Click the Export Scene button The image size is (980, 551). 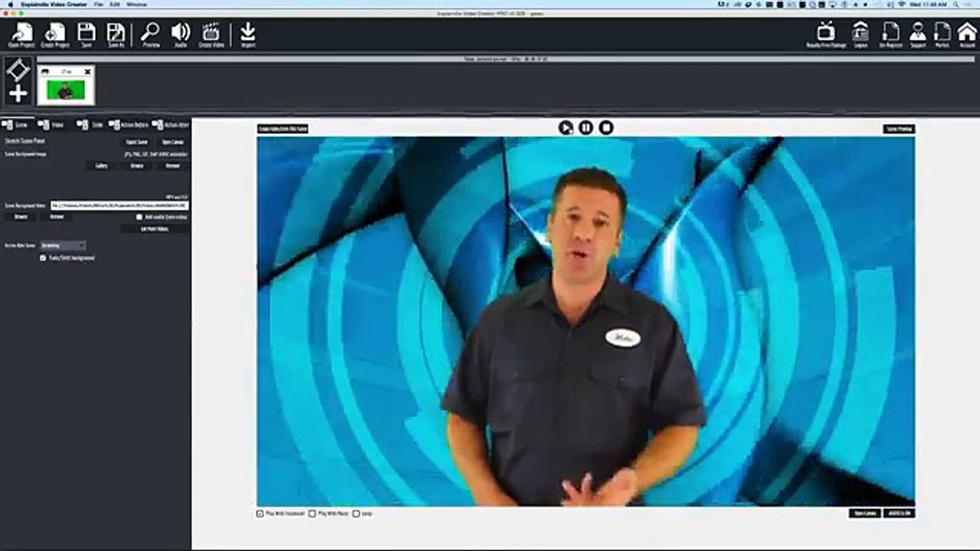137,142
